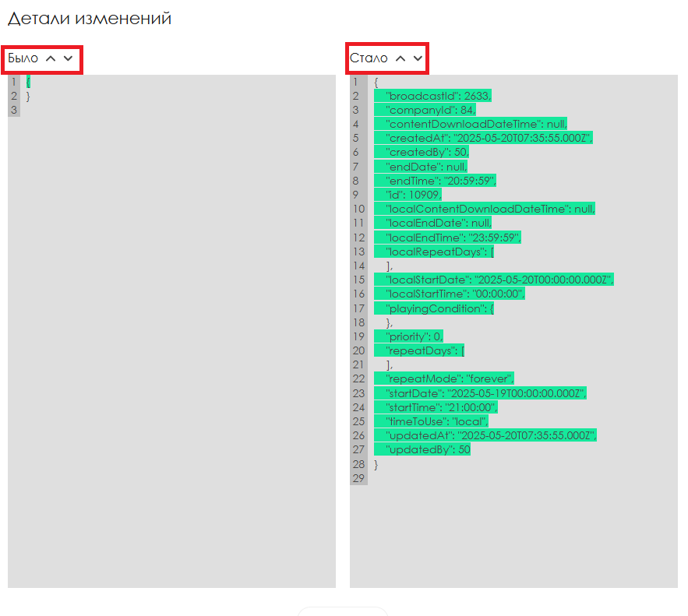Click the "endTime": "20:59:59" line
The width and height of the screenshot is (688, 616).
tap(441, 181)
